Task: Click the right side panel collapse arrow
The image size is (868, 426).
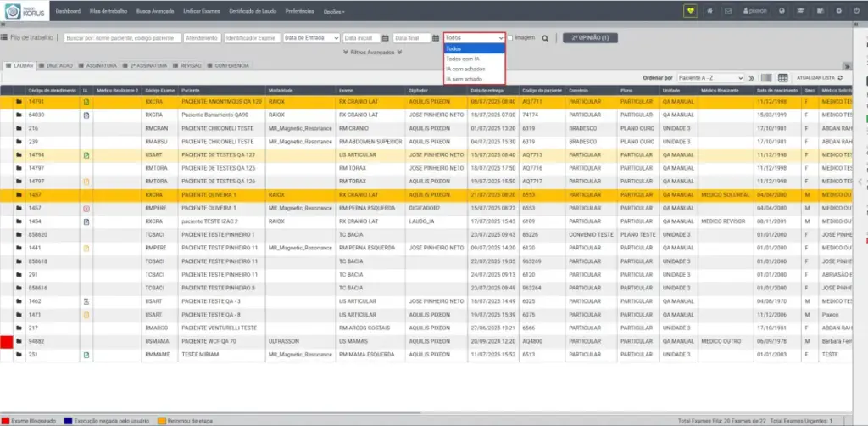Action: [860, 182]
